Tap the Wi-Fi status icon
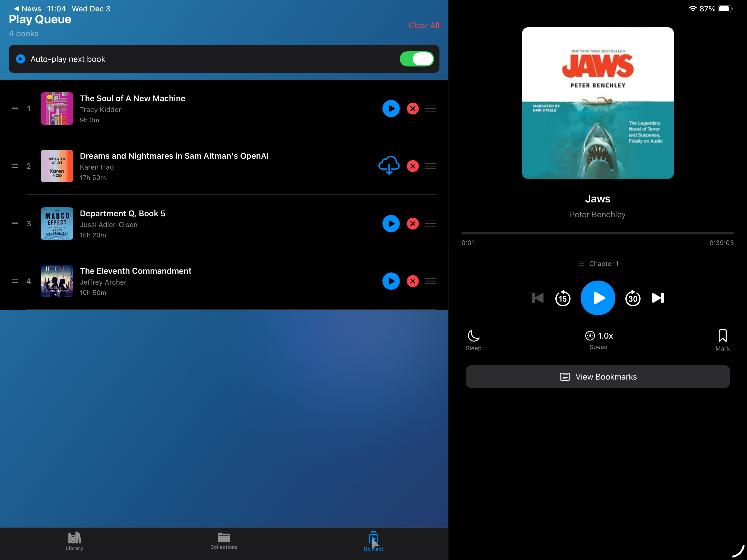Image resolution: width=747 pixels, height=560 pixels. click(693, 9)
